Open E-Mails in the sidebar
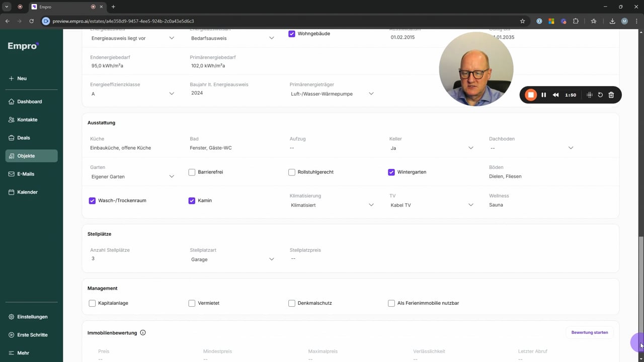Screen dimensions: 644x362 click(31, 174)
